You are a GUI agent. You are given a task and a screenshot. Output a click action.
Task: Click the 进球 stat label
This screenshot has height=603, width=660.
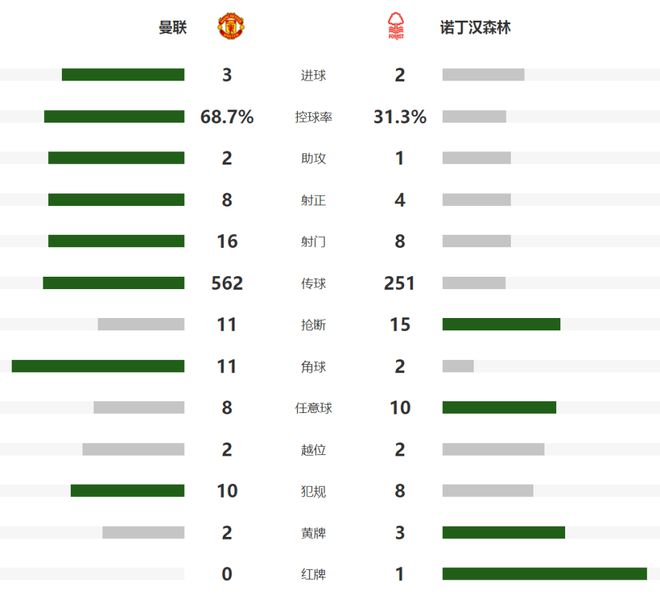click(x=313, y=75)
